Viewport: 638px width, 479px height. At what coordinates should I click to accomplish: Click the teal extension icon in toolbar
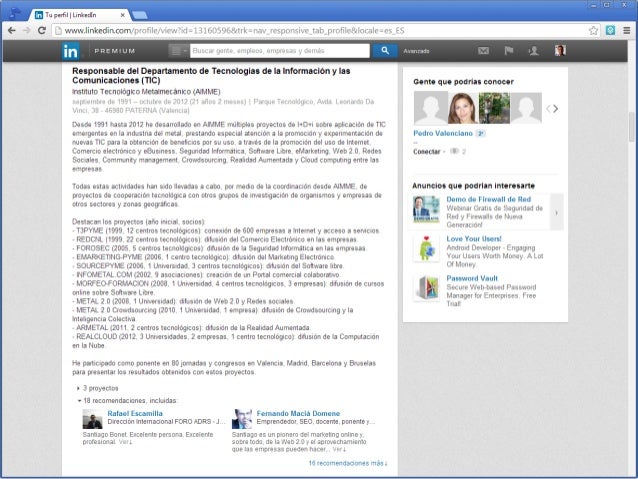pos(610,31)
